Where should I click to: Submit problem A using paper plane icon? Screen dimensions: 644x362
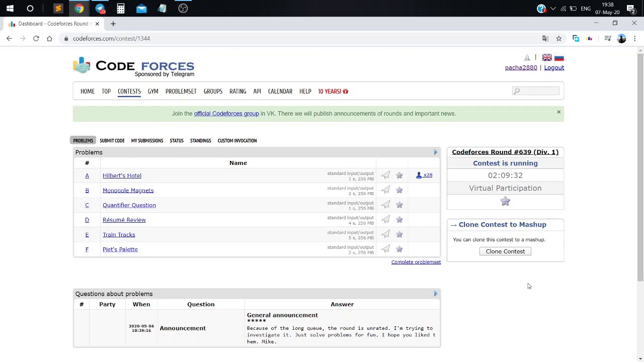point(385,175)
